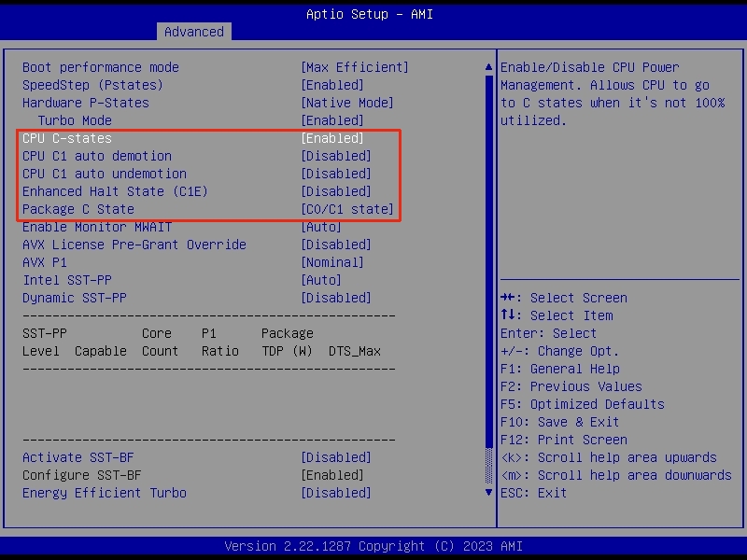Image resolution: width=747 pixels, height=560 pixels.
Task: Select SpeedStep (Pstates) option
Action: click(92, 85)
